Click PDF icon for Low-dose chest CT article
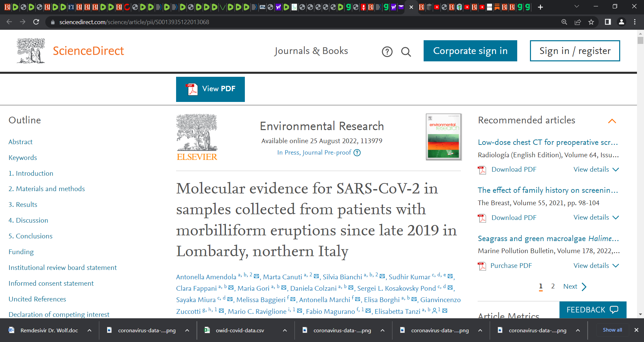 (x=482, y=170)
